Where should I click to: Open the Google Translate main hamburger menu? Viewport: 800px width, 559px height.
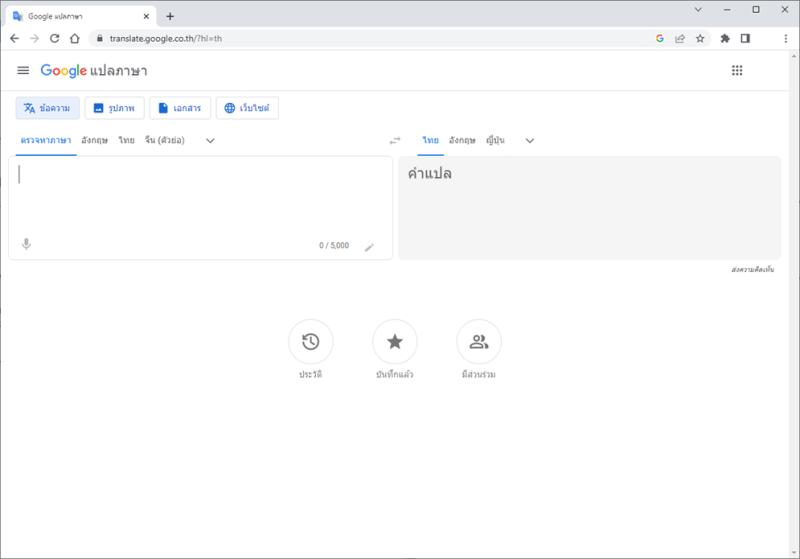pyautogui.click(x=23, y=70)
